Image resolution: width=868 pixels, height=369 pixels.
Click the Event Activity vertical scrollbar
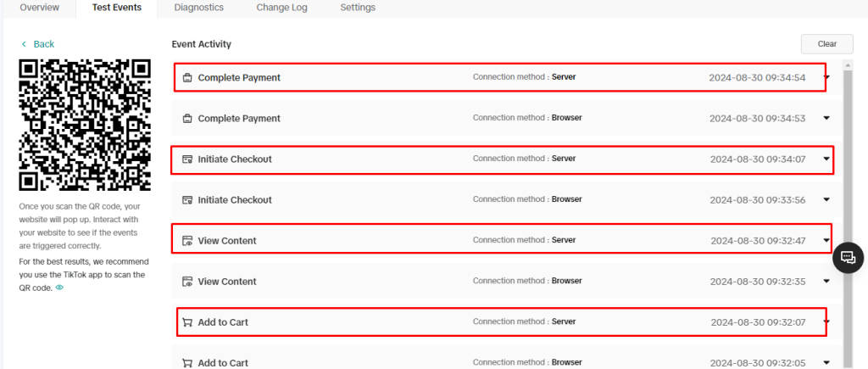click(x=849, y=212)
